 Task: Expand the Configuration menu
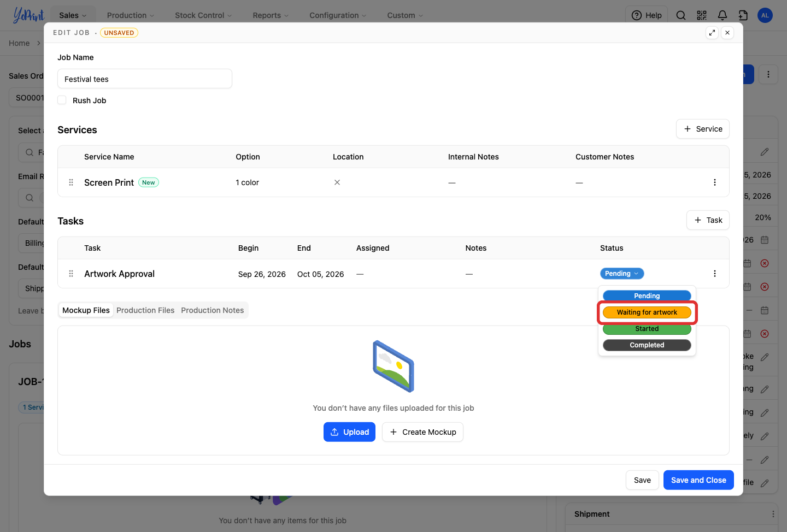(x=338, y=15)
